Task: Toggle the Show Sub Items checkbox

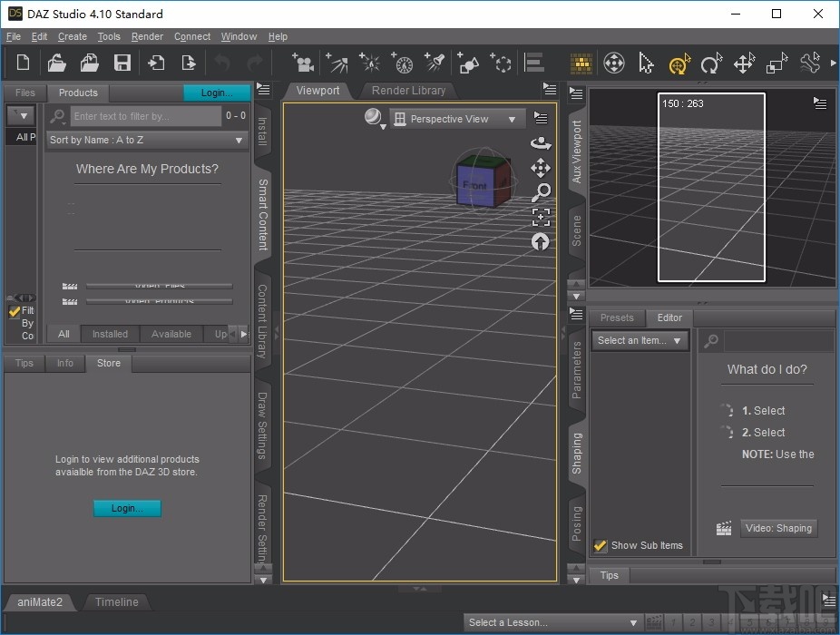Action: pyautogui.click(x=600, y=545)
